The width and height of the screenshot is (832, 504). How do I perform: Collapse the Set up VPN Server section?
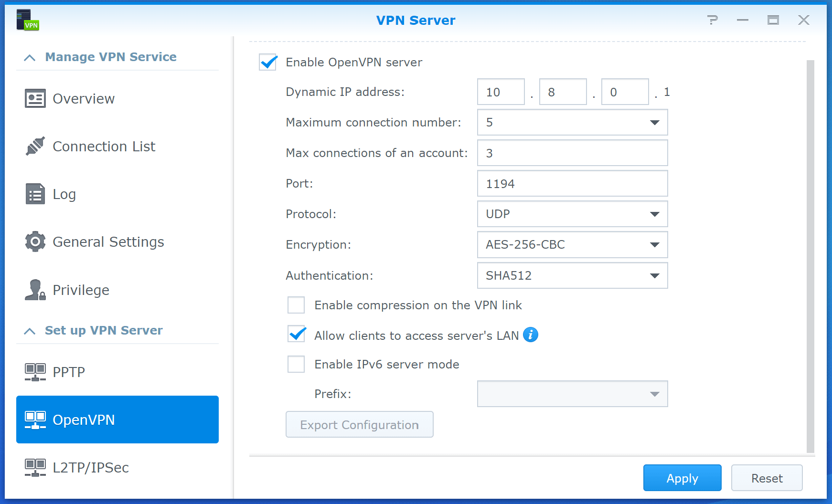click(30, 330)
